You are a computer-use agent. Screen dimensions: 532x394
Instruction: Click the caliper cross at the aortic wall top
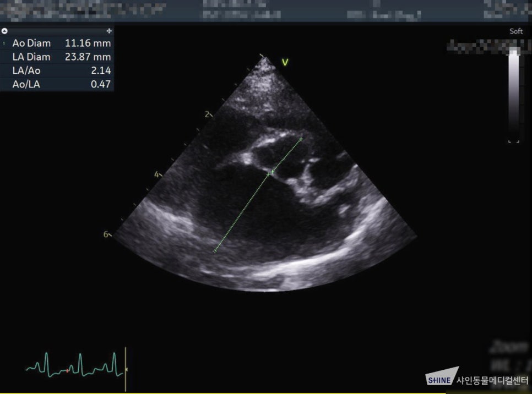click(301, 139)
